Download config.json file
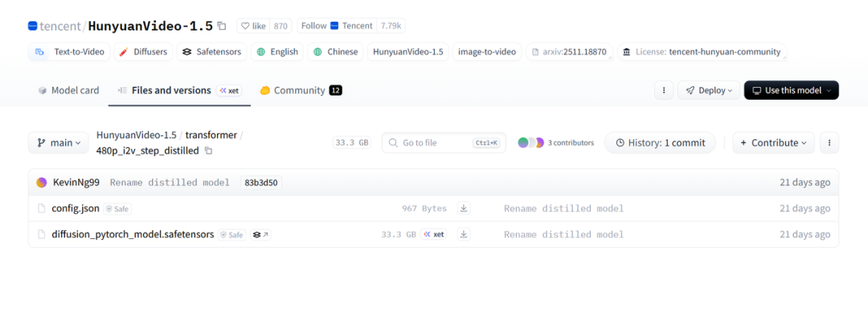The image size is (868, 330). [x=464, y=208]
